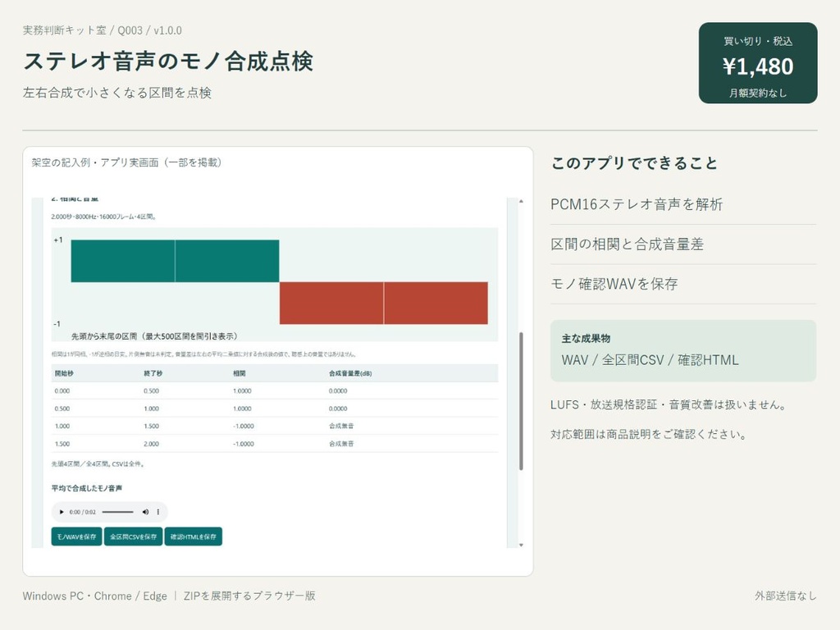Image resolution: width=840 pixels, height=630 pixels.
Task: Click the breadcrumb 実務判断キット室 / Q003 / v1.0.0
Action: [x=103, y=30]
